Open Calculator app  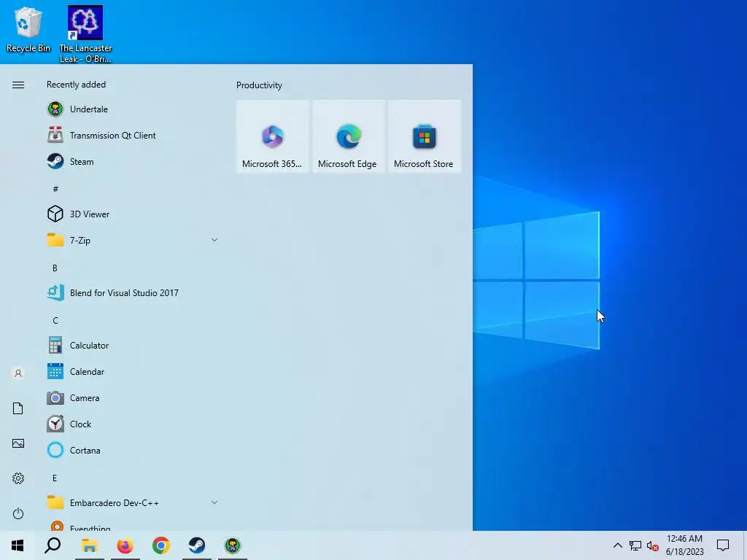[133, 345]
